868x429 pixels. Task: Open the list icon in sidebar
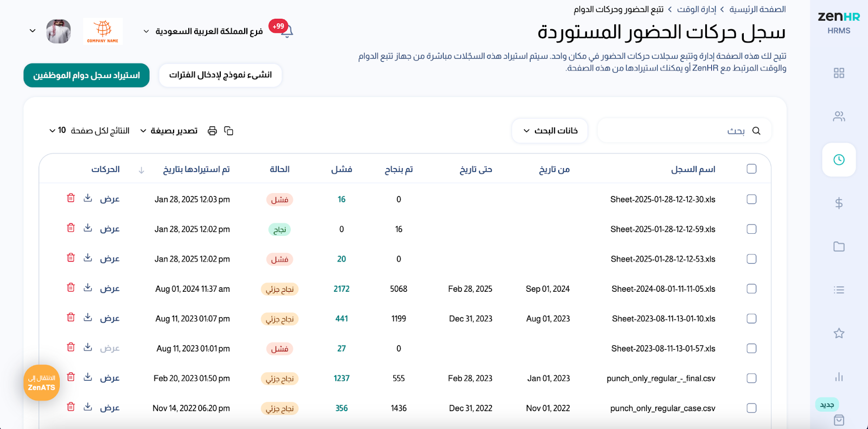tap(839, 290)
